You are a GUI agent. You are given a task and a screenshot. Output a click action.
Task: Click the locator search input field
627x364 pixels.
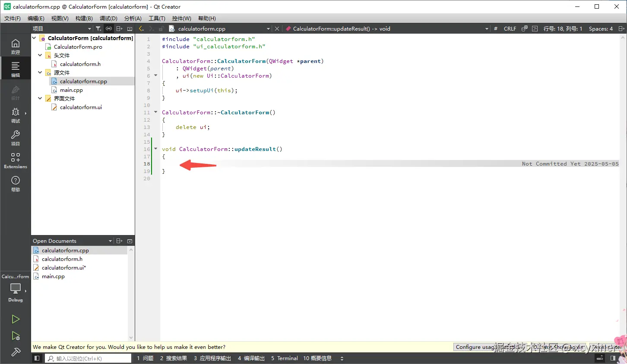click(x=88, y=358)
